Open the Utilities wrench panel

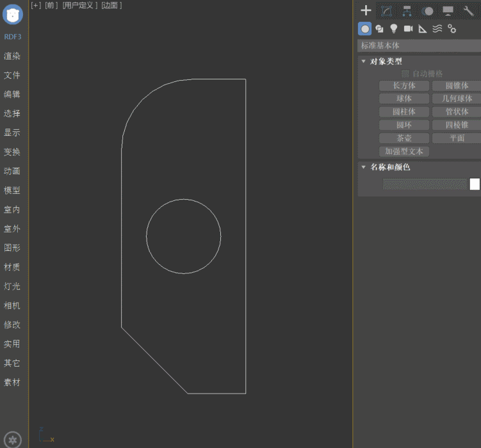tap(468, 10)
